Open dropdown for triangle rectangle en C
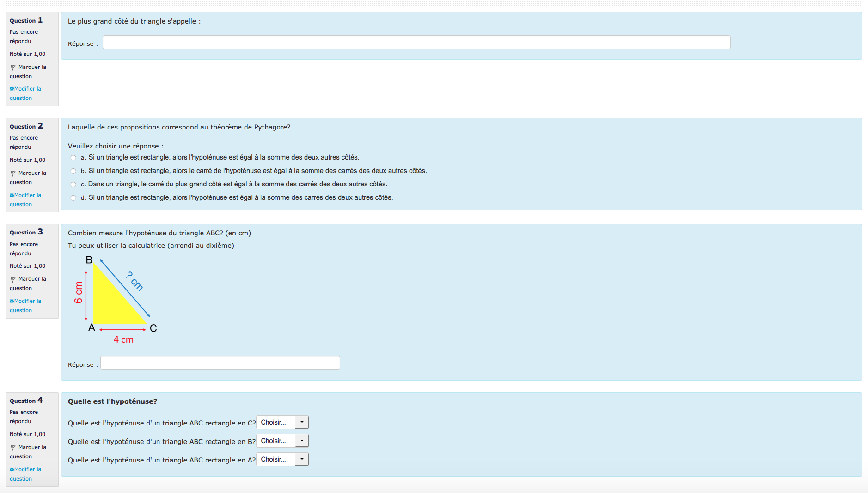The image size is (868, 493). pyautogui.click(x=282, y=422)
